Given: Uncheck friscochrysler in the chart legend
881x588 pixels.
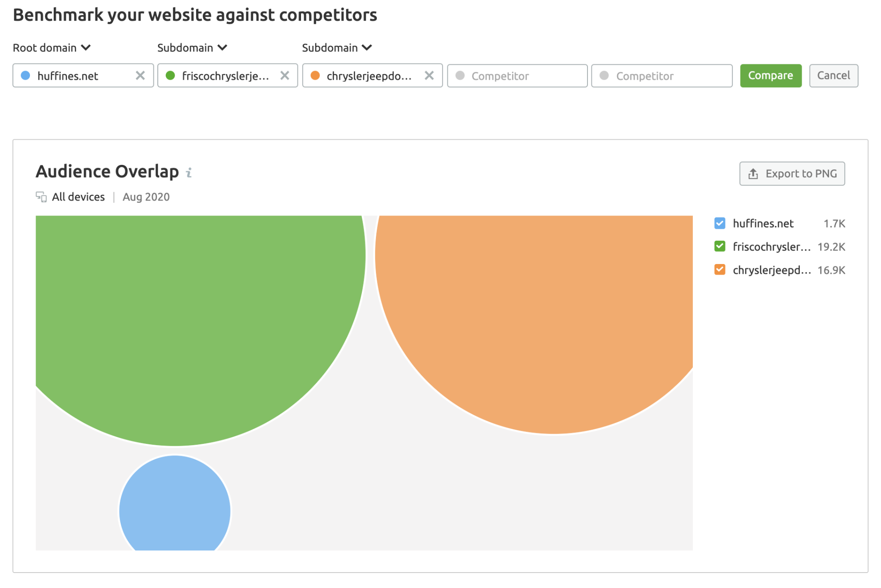Looking at the screenshot, I should (x=719, y=246).
